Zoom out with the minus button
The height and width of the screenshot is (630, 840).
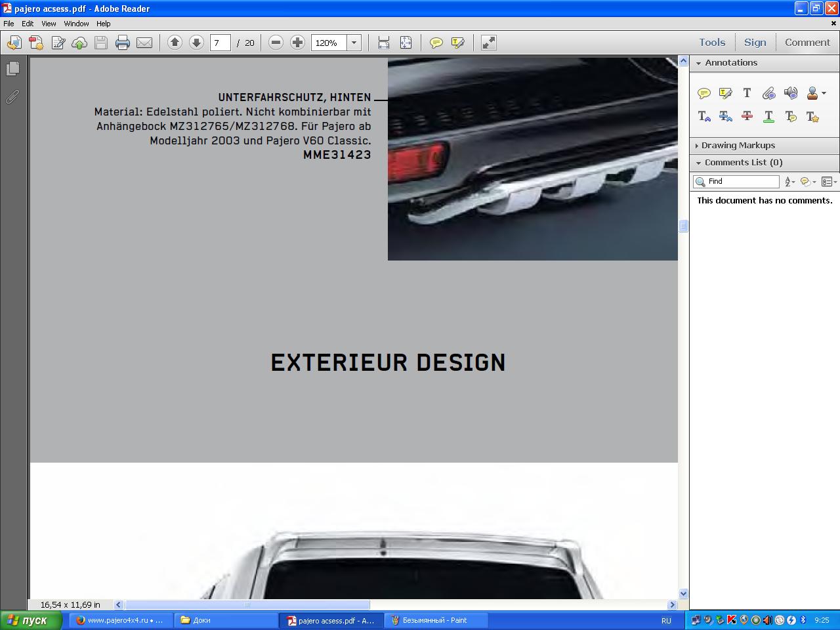point(276,43)
